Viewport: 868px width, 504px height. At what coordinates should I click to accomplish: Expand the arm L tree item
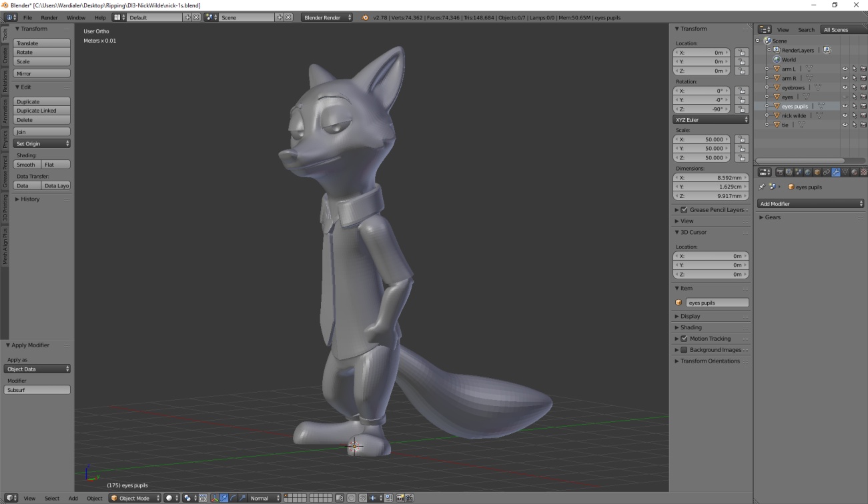tap(767, 69)
